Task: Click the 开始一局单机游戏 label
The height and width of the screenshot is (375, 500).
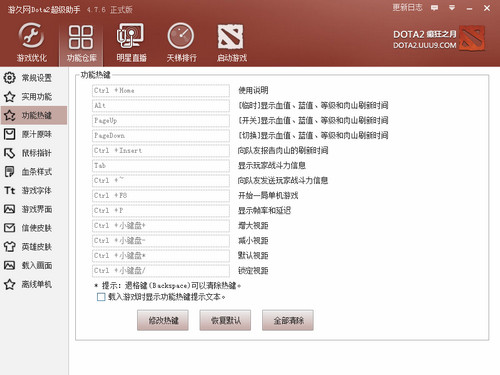Action: click(268, 195)
